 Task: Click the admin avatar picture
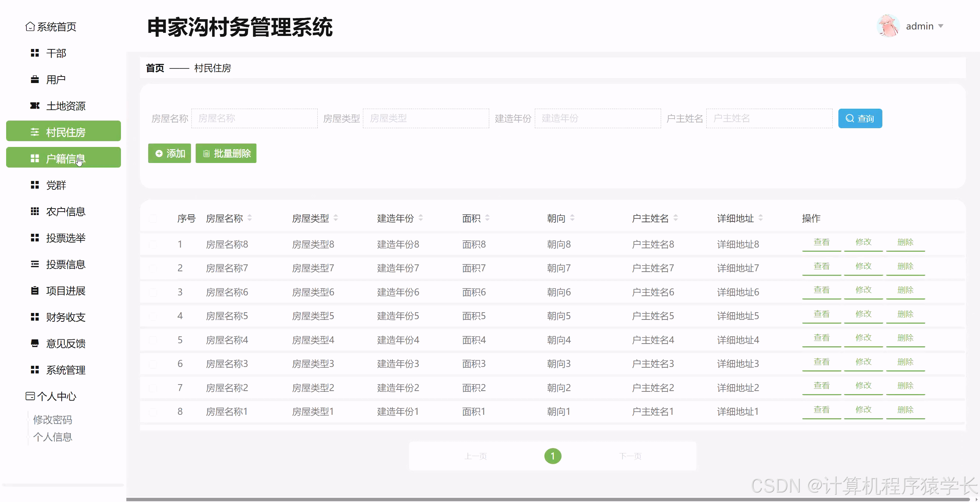pyautogui.click(x=888, y=26)
